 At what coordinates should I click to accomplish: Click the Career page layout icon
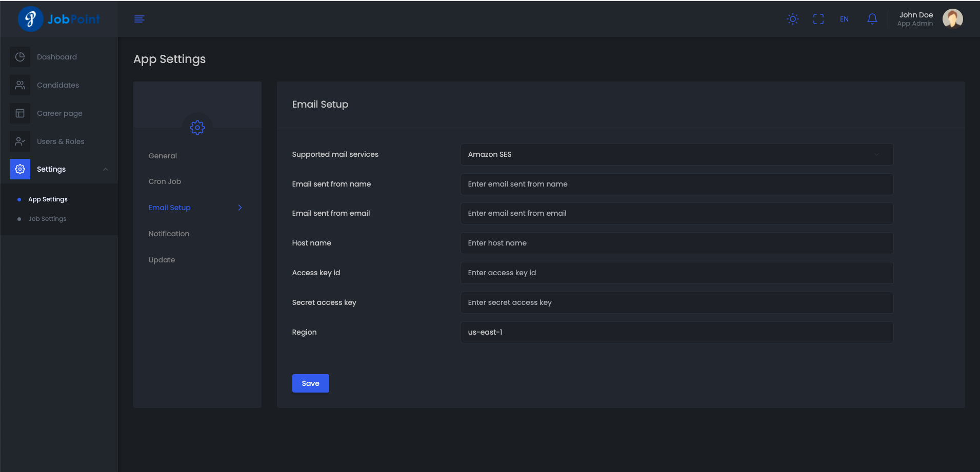(x=20, y=113)
